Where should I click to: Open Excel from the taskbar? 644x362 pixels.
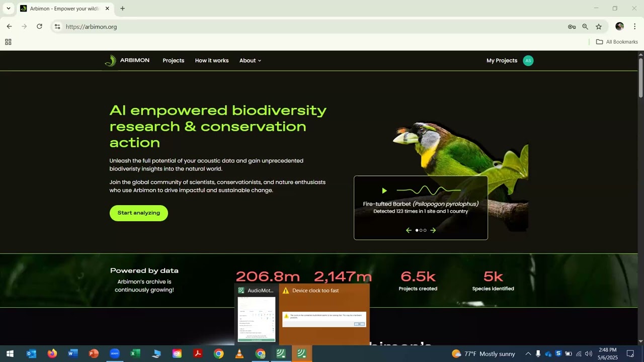[135, 353]
